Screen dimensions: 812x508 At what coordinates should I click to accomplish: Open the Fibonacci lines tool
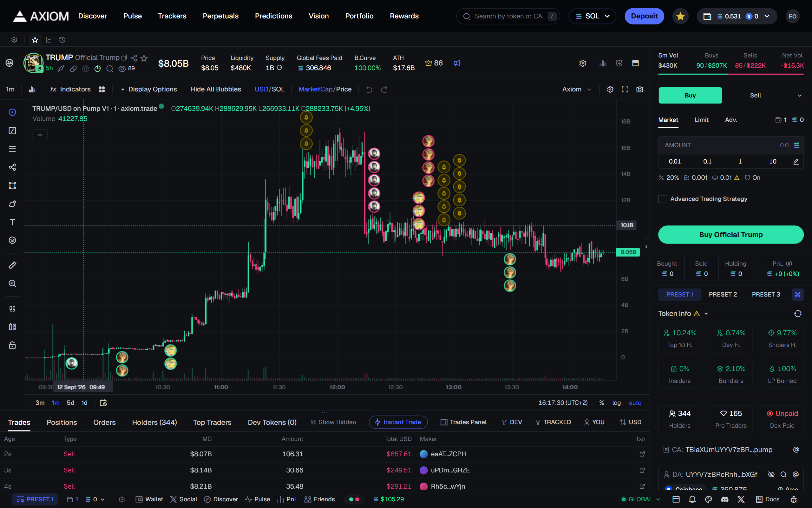coord(12,149)
